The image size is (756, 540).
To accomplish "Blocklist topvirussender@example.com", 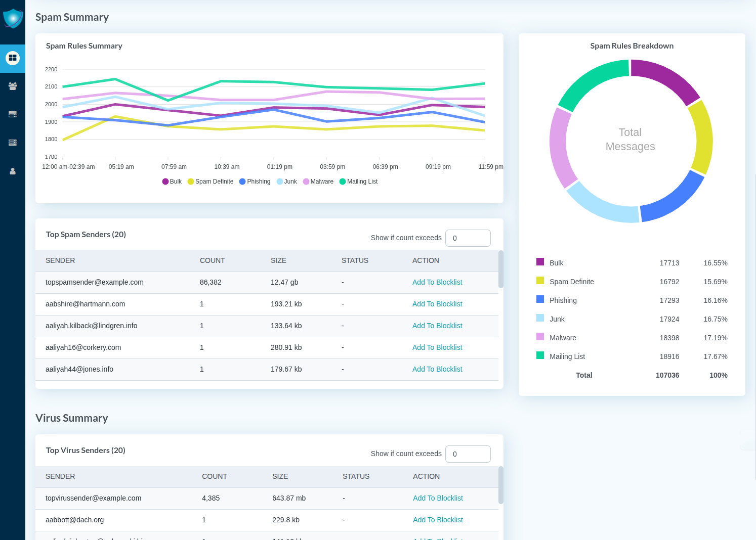I will (x=438, y=498).
